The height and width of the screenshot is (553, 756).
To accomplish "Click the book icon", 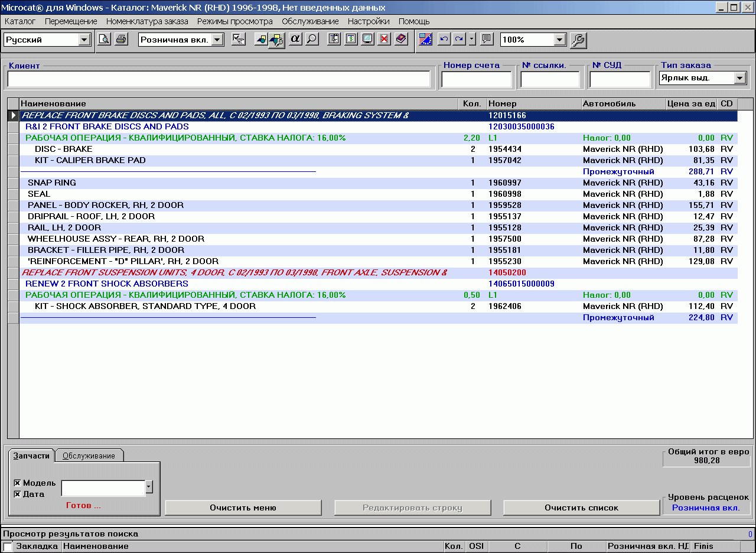I will tap(401, 40).
